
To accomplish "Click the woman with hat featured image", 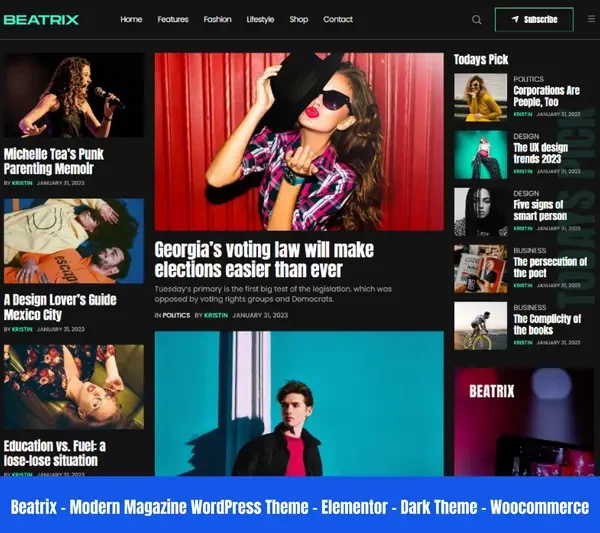I will tap(299, 142).
